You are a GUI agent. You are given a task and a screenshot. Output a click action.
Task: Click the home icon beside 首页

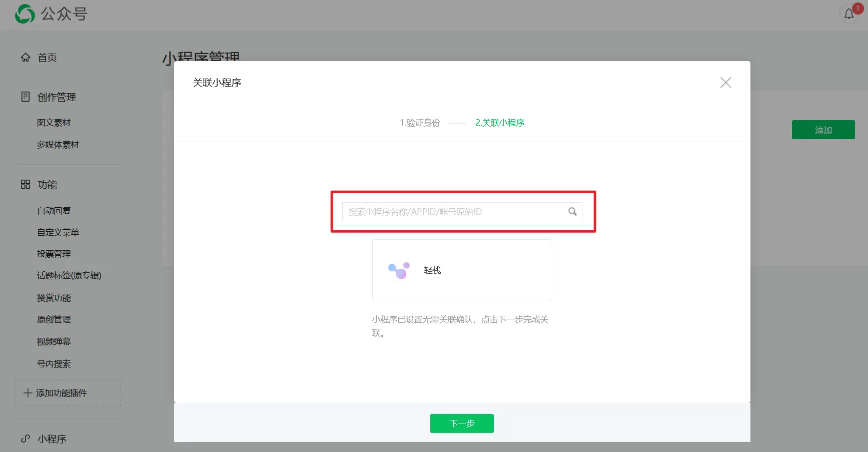(x=26, y=58)
